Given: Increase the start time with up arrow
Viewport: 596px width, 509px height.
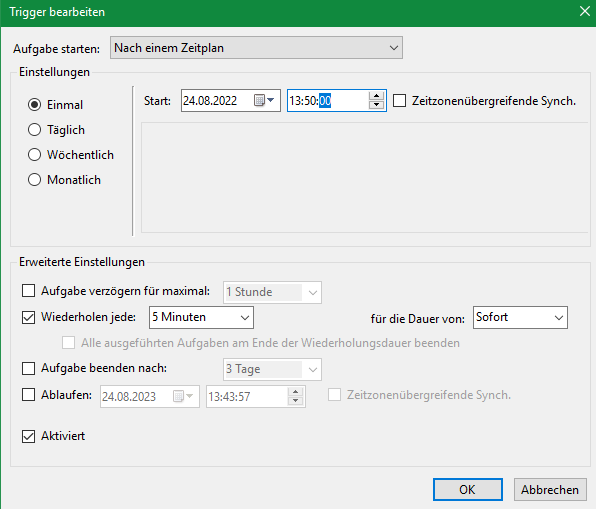Looking at the screenshot, I should pos(376,96).
